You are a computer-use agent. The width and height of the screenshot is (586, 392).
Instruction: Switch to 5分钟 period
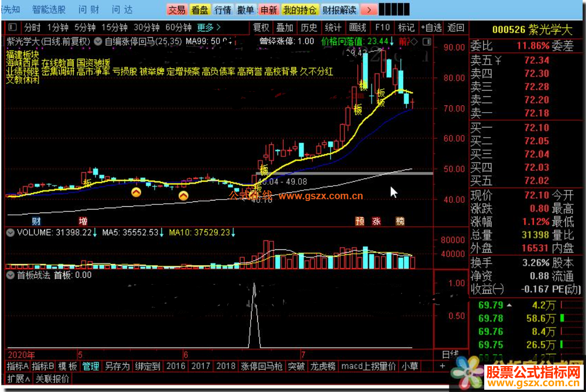point(85,28)
